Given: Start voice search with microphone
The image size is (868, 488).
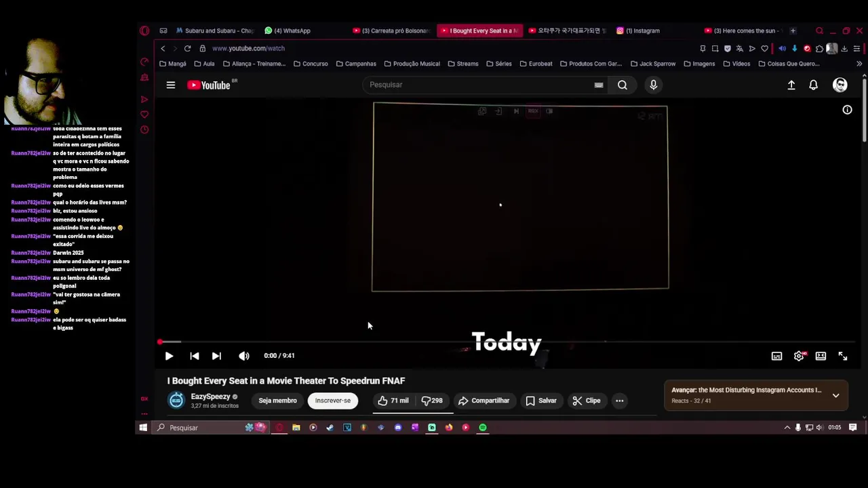Looking at the screenshot, I should (654, 85).
